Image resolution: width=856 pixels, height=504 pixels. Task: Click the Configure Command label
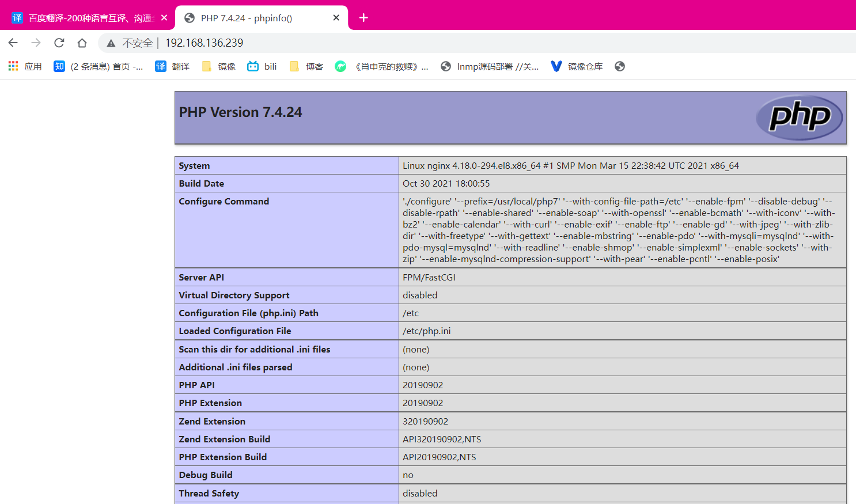click(x=224, y=202)
